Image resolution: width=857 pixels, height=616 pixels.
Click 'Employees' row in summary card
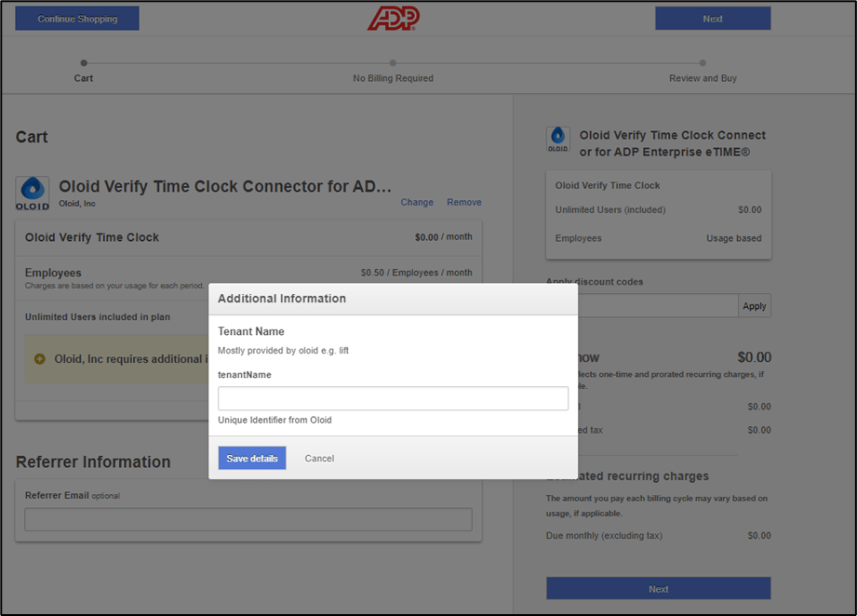click(658, 238)
